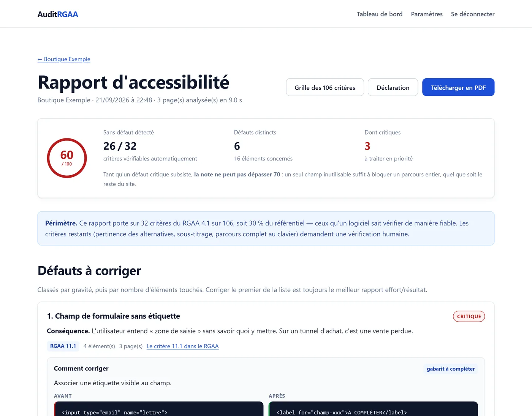Click the gabarit à compléter badge
The width and height of the screenshot is (532, 416).
pyautogui.click(x=451, y=369)
